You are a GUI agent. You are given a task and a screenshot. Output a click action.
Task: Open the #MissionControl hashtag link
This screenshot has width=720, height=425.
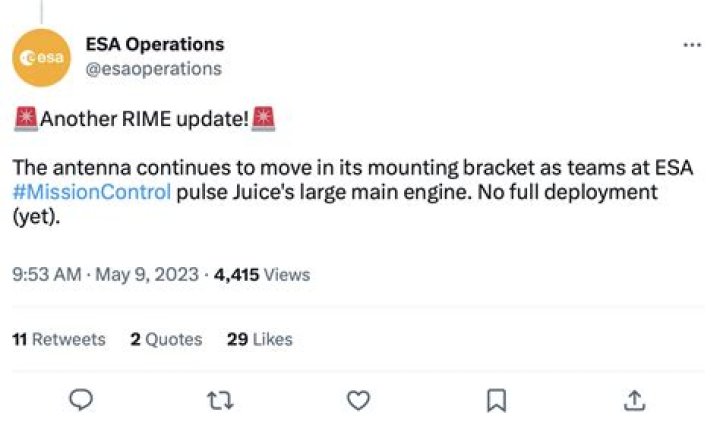click(x=92, y=191)
